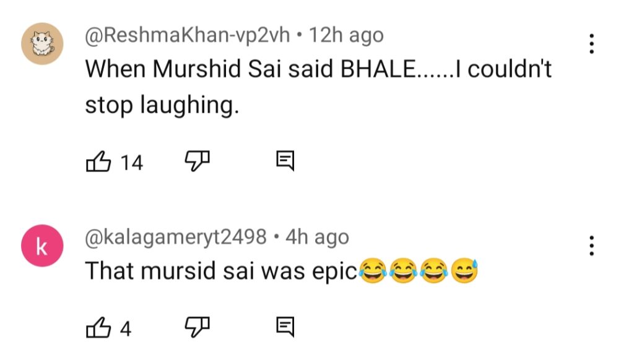Like the ReshmaKhan comment with thumbs up
This screenshot has height=364, width=634.
coord(98,162)
